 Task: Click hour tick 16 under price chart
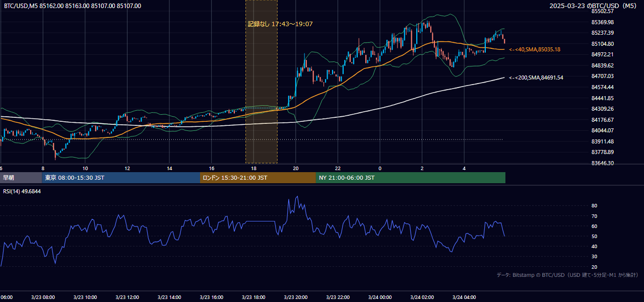click(212, 168)
